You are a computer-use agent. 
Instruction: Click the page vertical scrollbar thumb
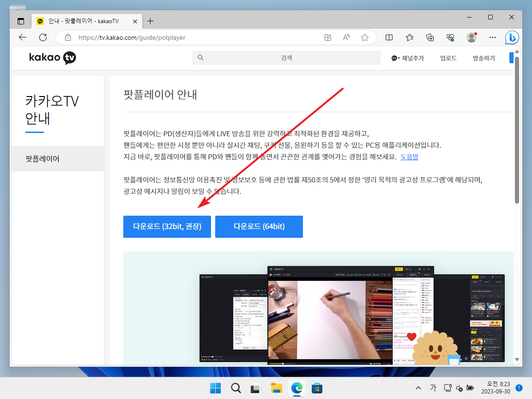(x=517, y=130)
